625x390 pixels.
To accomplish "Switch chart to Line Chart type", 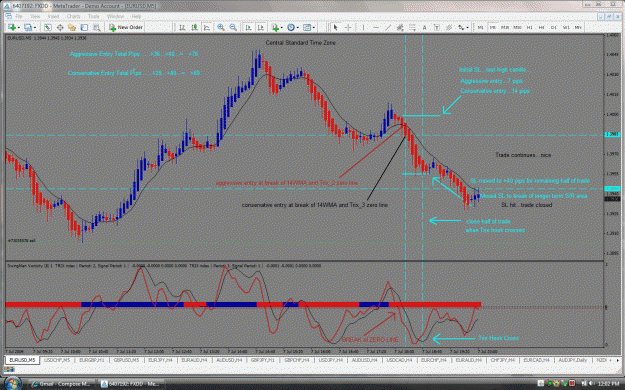I will click(x=207, y=27).
